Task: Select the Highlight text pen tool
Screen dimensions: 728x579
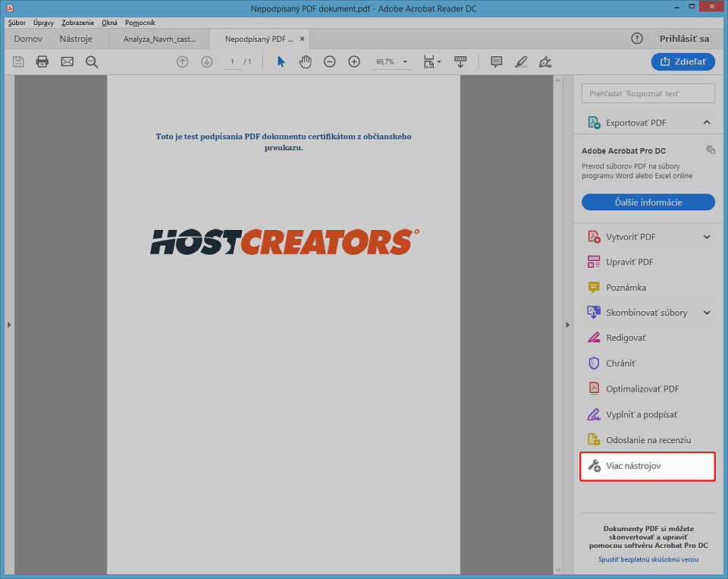Action: click(x=521, y=61)
